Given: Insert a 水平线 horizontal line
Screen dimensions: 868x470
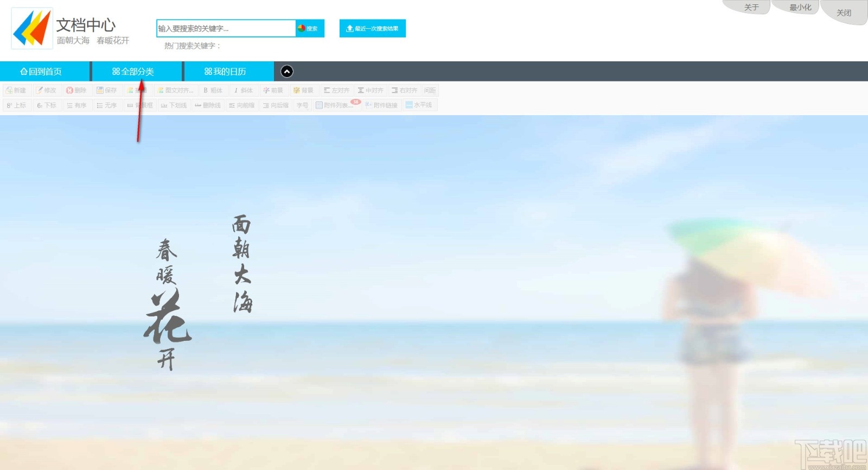Looking at the screenshot, I should [x=419, y=105].
